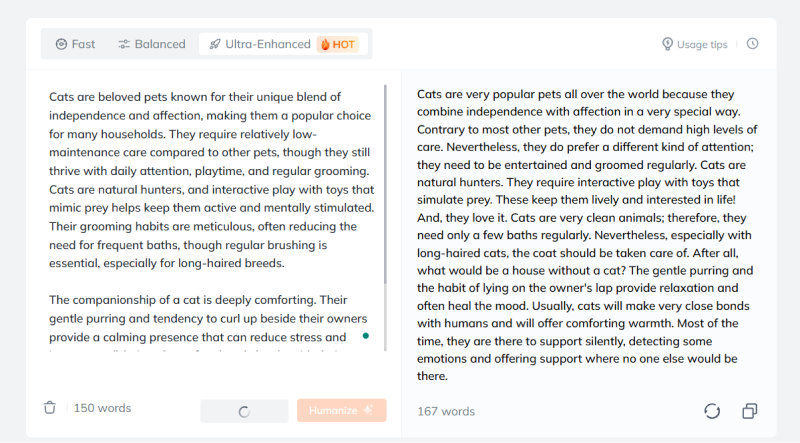Click the speedometer icon on Fast

click(61, 44)
